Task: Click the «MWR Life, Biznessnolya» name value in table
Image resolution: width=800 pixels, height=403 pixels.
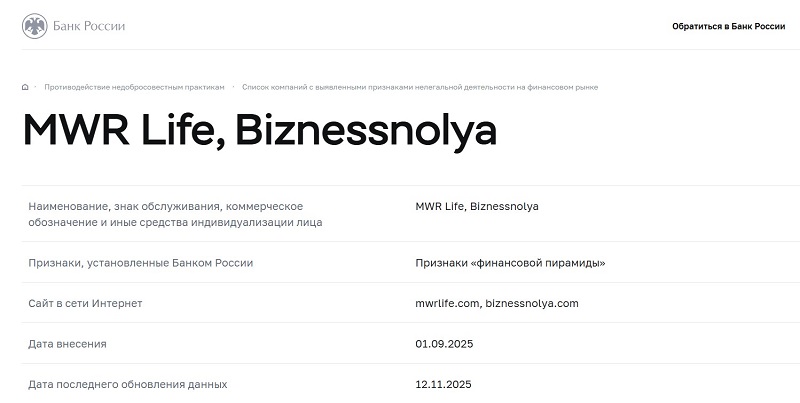Action: [476, 206]
